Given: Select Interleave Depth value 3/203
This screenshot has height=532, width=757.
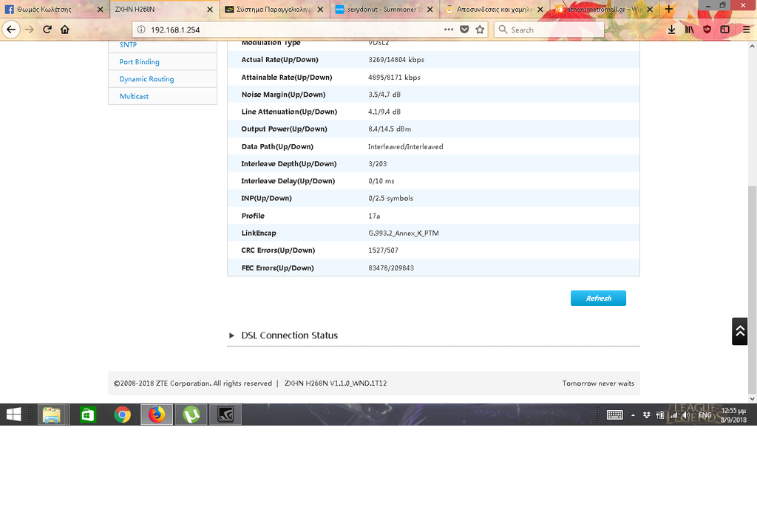Looking at the screenshot, I should pos(378,163).
